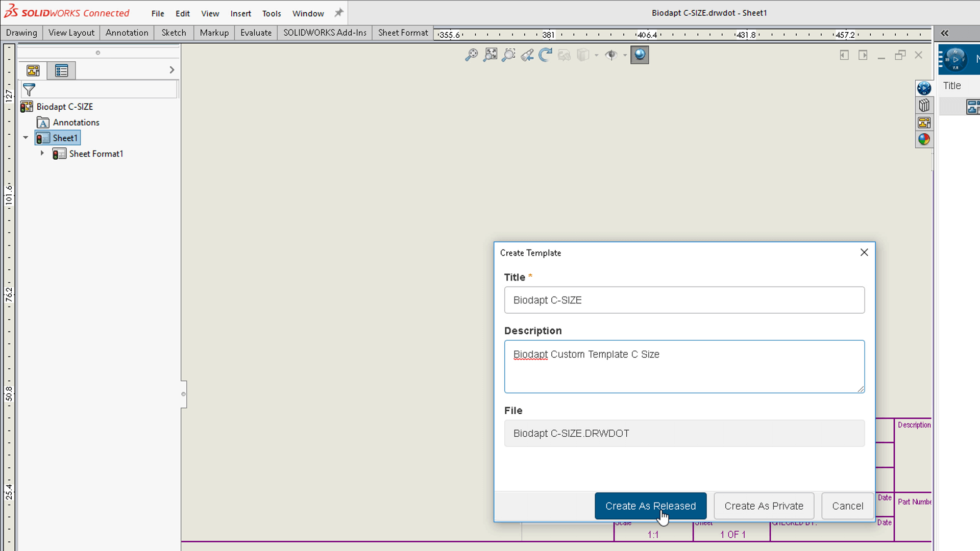Select the Zoom to Fit tool

(490, 55)
